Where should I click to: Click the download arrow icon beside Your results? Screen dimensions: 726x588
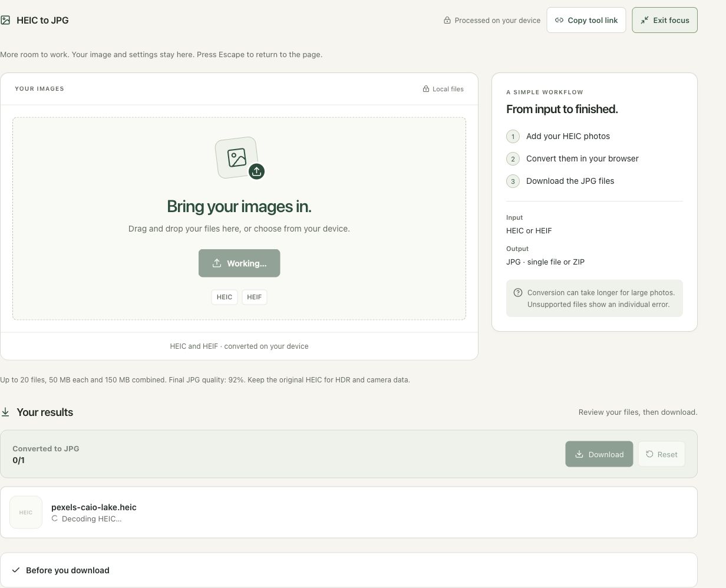(5, 412)
